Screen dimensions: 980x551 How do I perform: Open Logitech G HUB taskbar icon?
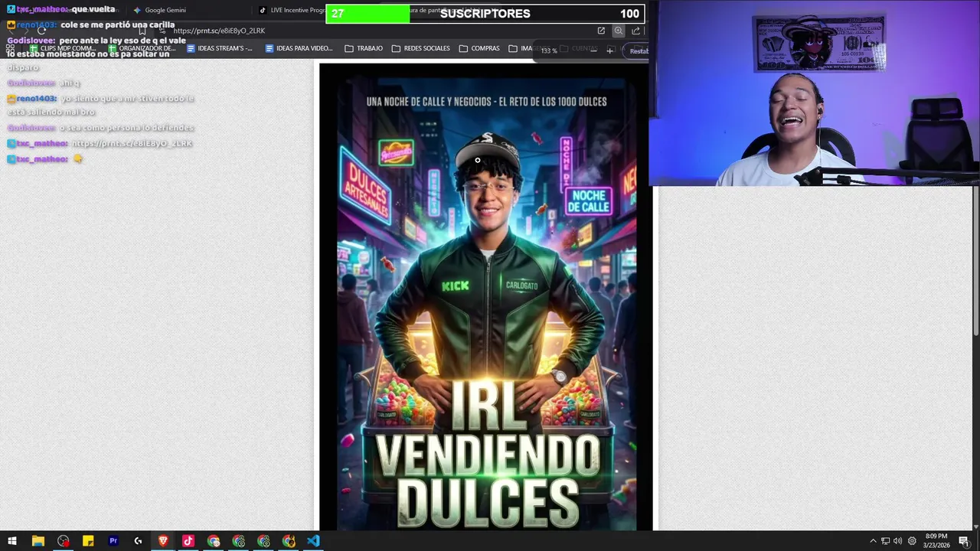click(x=138, y=541)
